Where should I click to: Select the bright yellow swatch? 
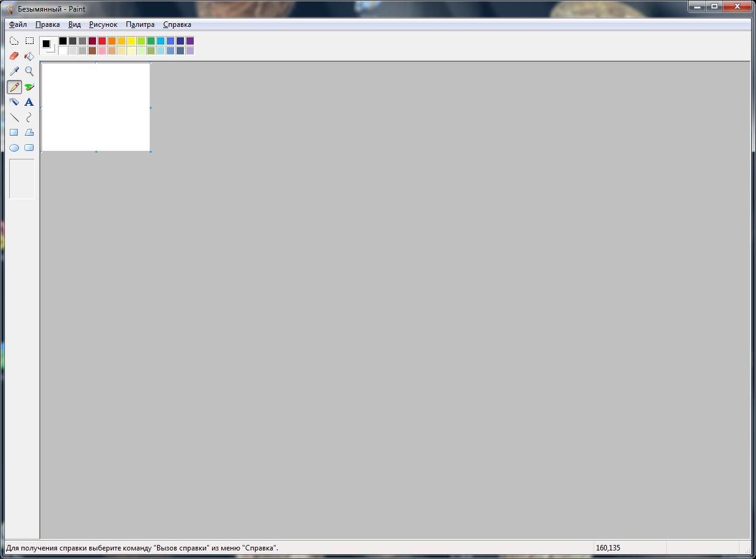tap(131, 41)
